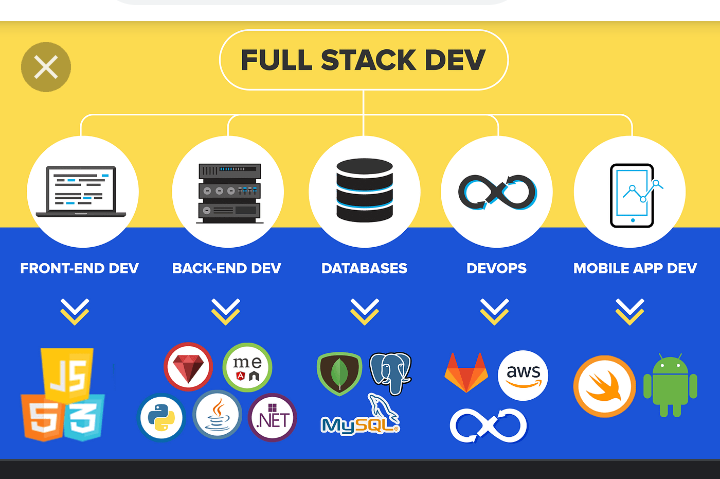Viewport: 720px width, 479px height.
Task: Click the GitLab fox logo
Action: click(466, 372)
